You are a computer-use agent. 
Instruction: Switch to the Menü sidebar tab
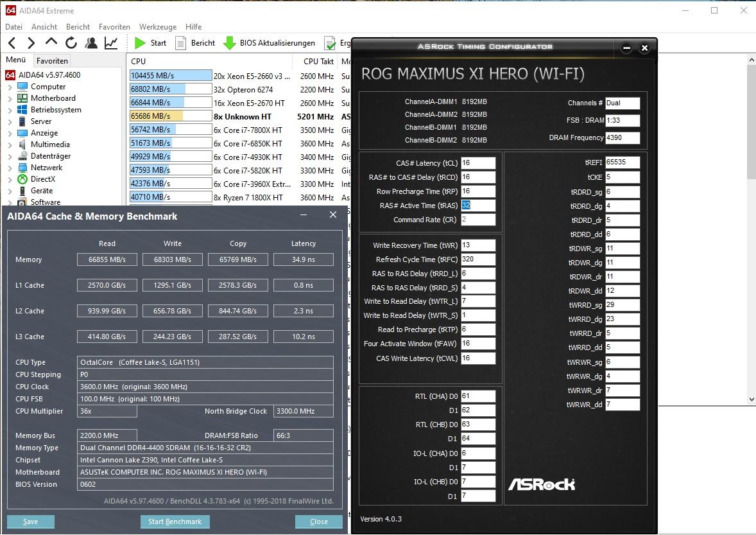pyautogui.click(x=16, y=60)
